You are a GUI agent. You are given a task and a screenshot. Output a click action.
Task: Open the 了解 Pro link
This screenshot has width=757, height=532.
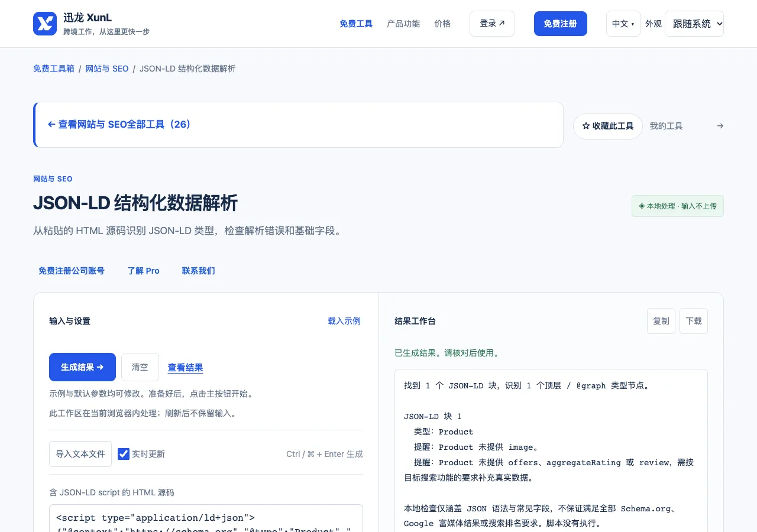click(x=143, y=271)
